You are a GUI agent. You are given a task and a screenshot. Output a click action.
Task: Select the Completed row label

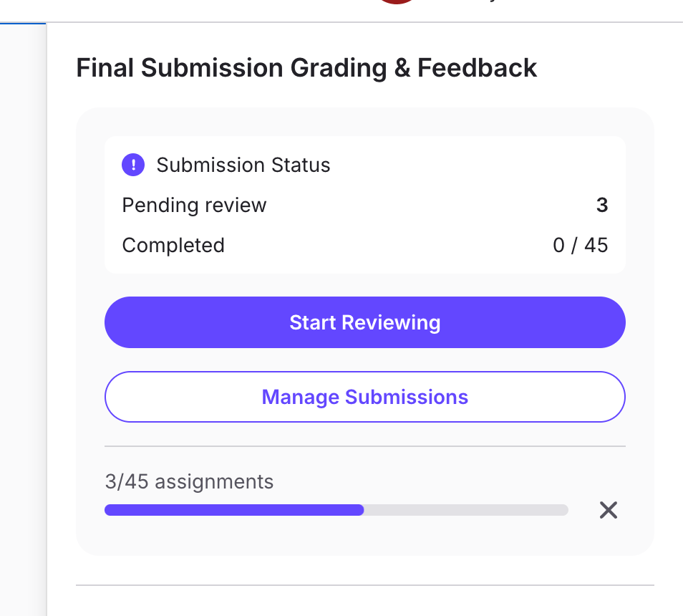pos(173,245)
